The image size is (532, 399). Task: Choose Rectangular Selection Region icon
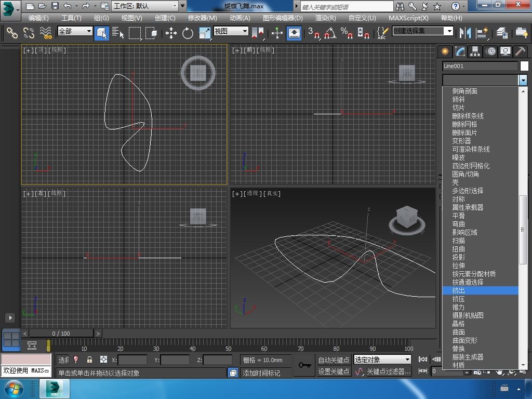[x=135, y=33]
